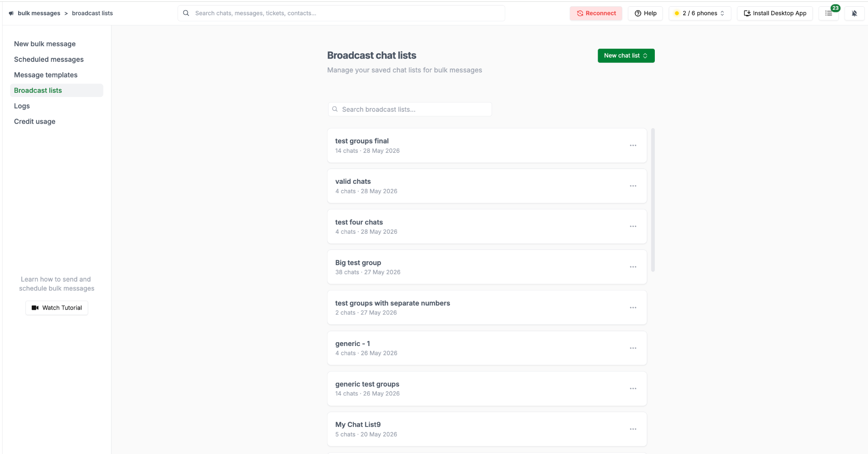Open options menu for generic - 1
Viewport: 868px width, 454px height.
pos(633,348)
